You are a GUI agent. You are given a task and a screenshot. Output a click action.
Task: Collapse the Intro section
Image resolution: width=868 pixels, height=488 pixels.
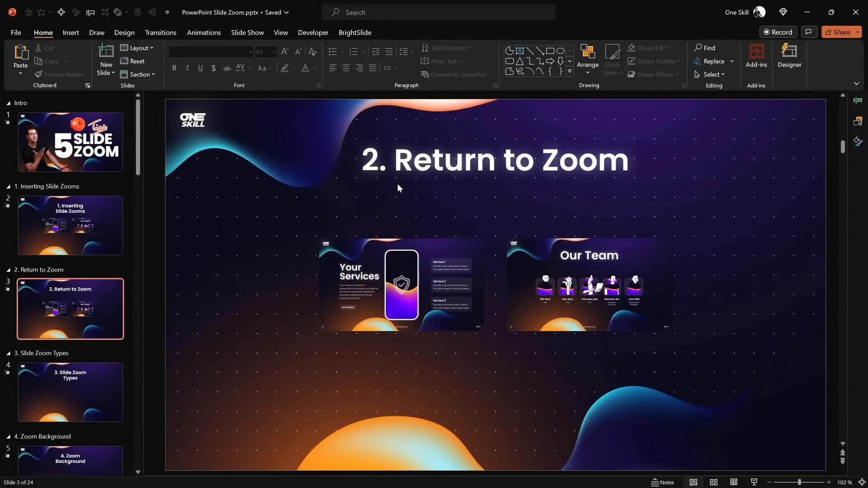pos(8,103)
